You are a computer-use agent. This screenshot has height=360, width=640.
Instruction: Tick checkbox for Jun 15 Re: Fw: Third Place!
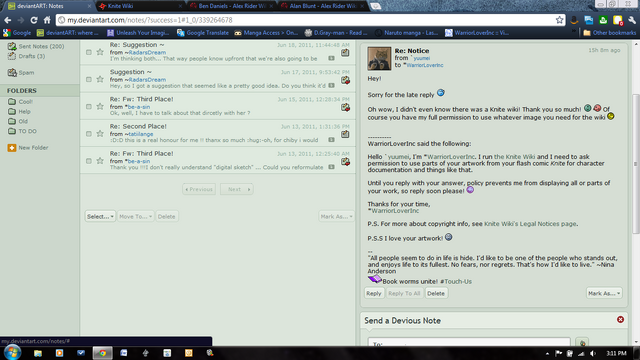[x=89, y=107]
